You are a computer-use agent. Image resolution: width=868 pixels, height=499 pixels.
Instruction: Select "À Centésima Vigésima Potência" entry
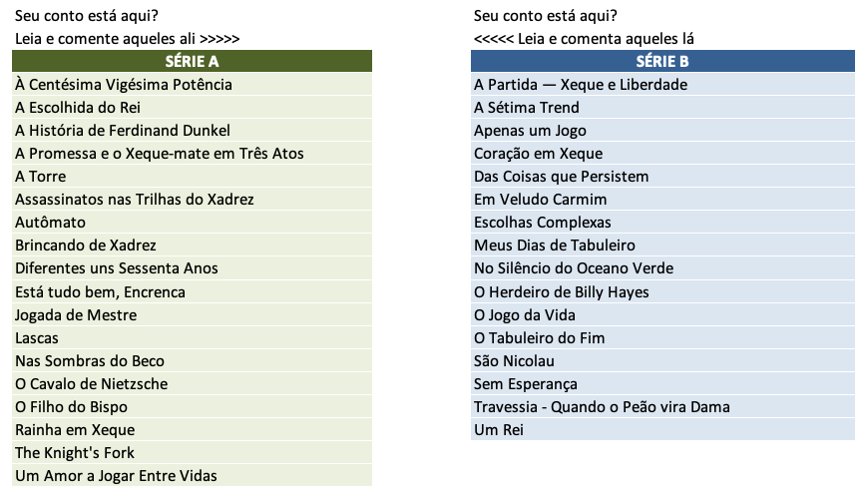124,85
